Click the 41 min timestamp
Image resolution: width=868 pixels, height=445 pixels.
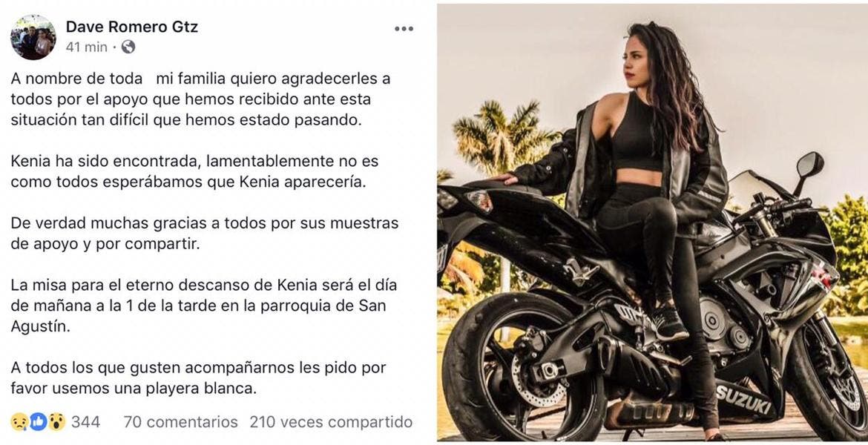tap(86, 47)
